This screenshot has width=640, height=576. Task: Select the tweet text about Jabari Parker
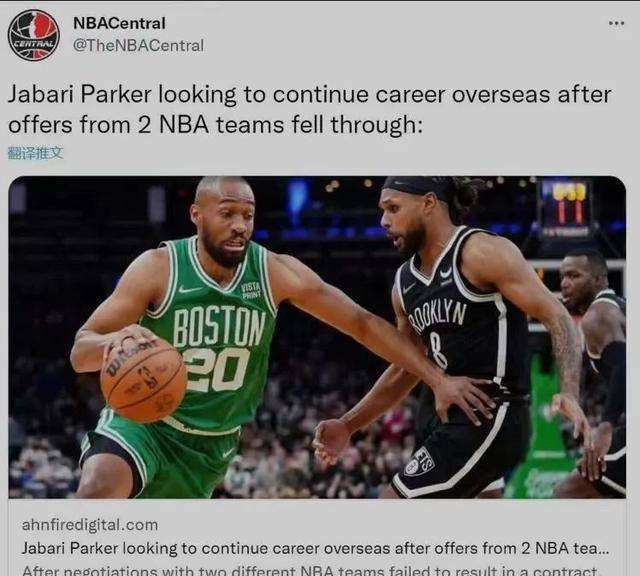[x=310, y=109]
